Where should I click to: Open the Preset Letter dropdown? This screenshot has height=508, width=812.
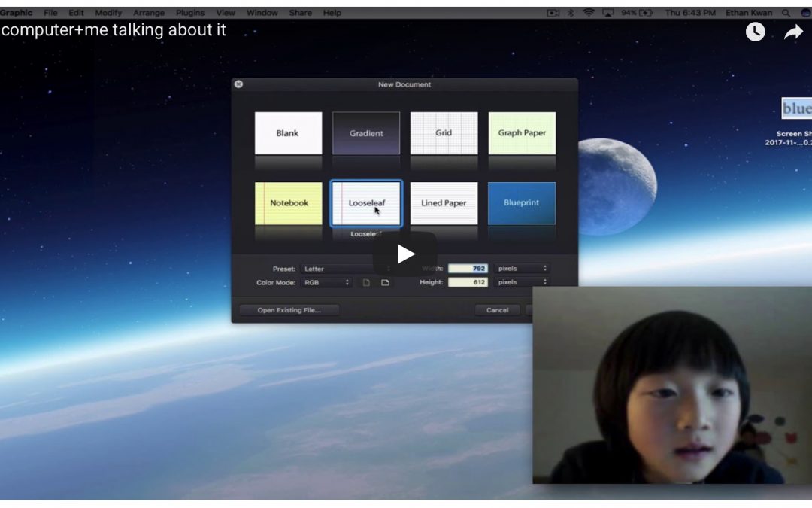(347, 269)
